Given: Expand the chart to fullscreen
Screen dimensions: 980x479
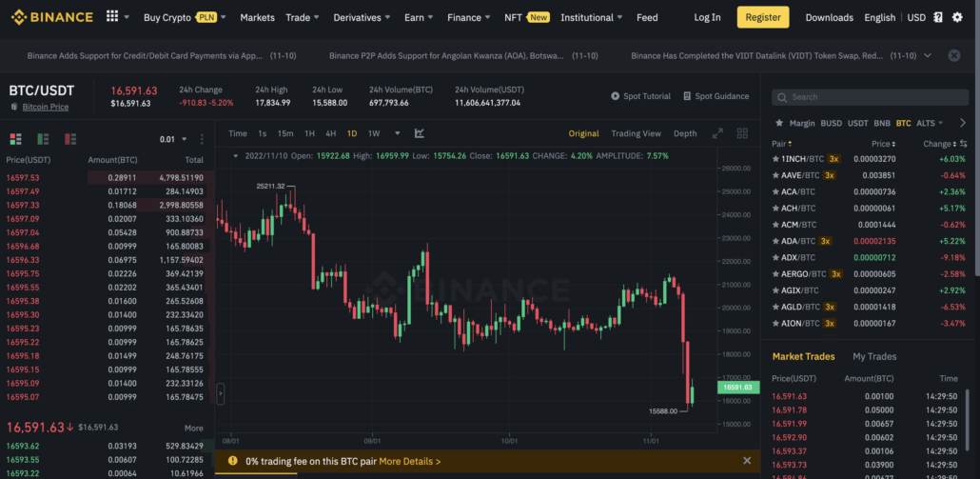Looking at the screenshot, I should pyautogui.click(x=717, y=133).
